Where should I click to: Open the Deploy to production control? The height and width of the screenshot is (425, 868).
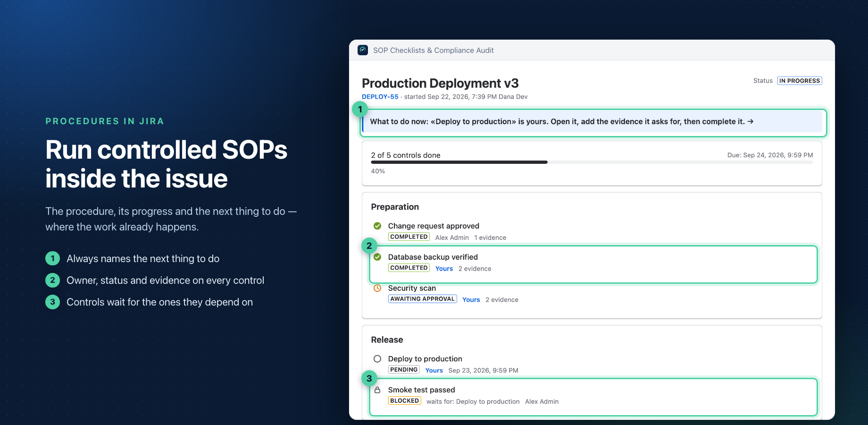click(x=425, y=359)
